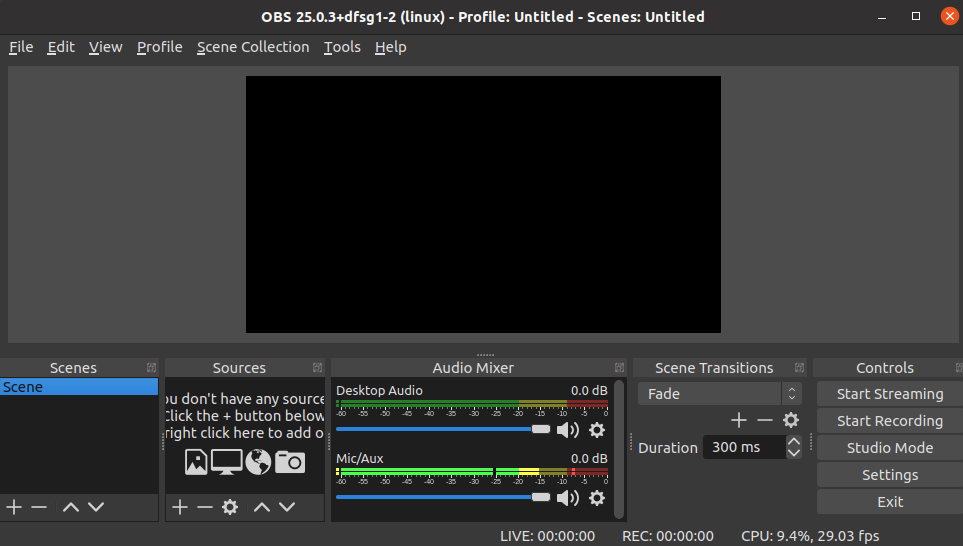Click the Mic/Aux level meter
This screenshot has height=546, width=963.
472,472
